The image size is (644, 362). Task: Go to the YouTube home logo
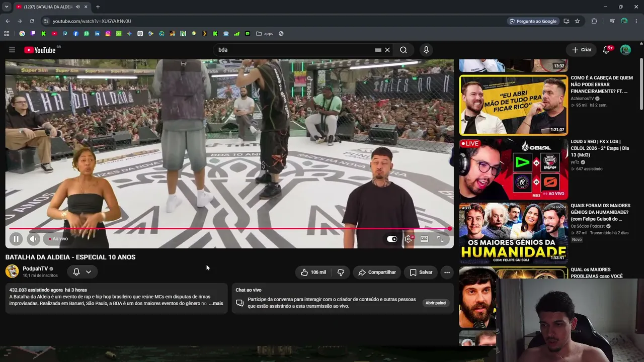(x=40, y=50)
